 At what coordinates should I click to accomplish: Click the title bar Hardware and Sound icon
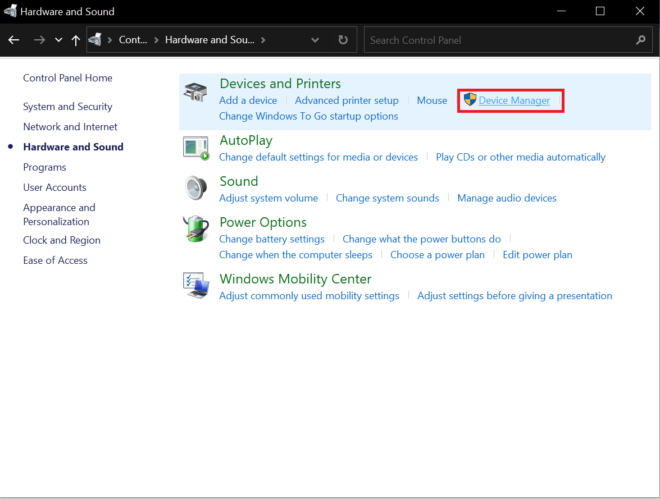(x=11, y=11)
